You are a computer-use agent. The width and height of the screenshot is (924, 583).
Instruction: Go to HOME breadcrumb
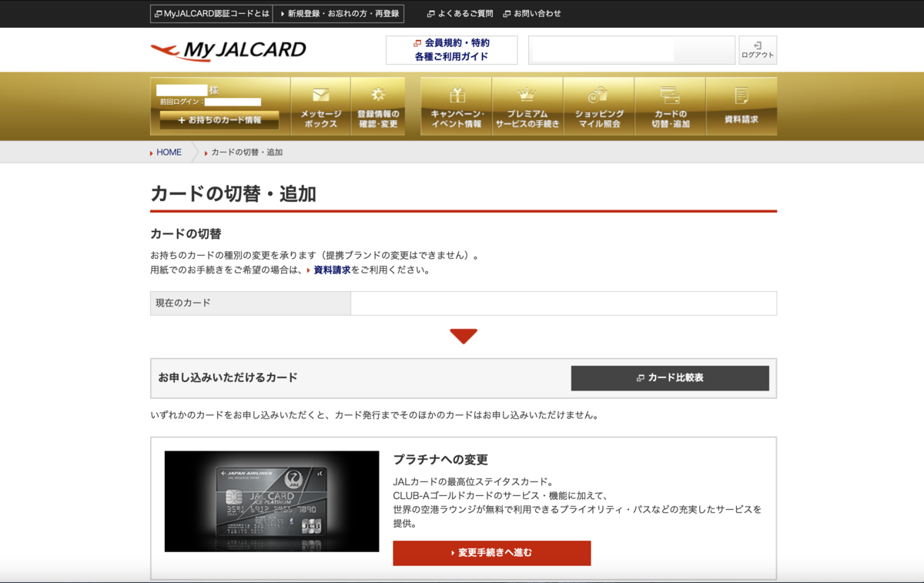click(x=169, y=152)
